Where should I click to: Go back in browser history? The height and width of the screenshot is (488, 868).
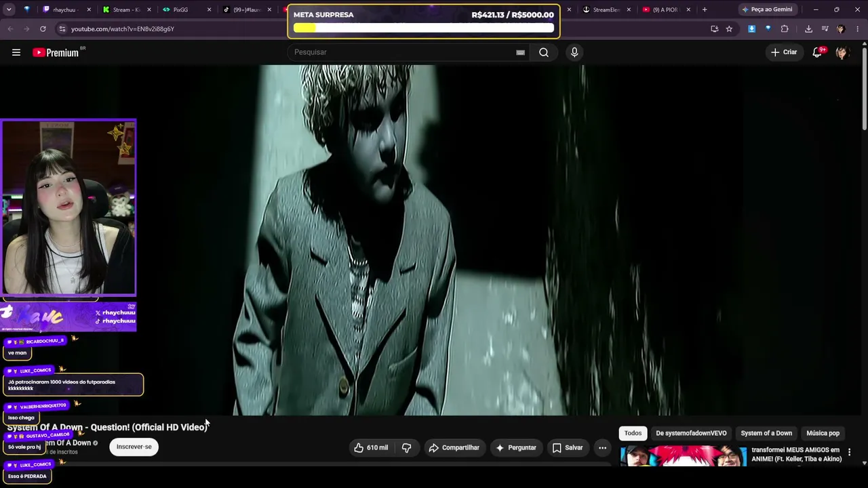[x=10, y=28]
